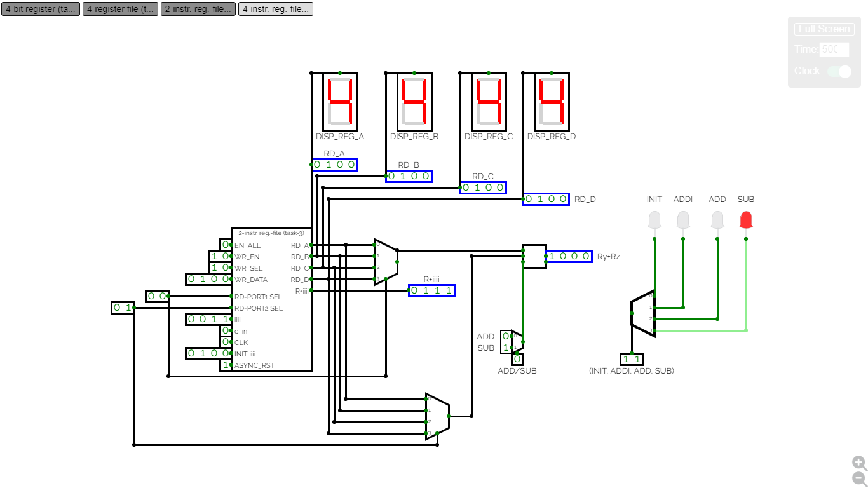
Task: Switch to 2-instr. reg.-file tab
Action: tap(198, 9)
